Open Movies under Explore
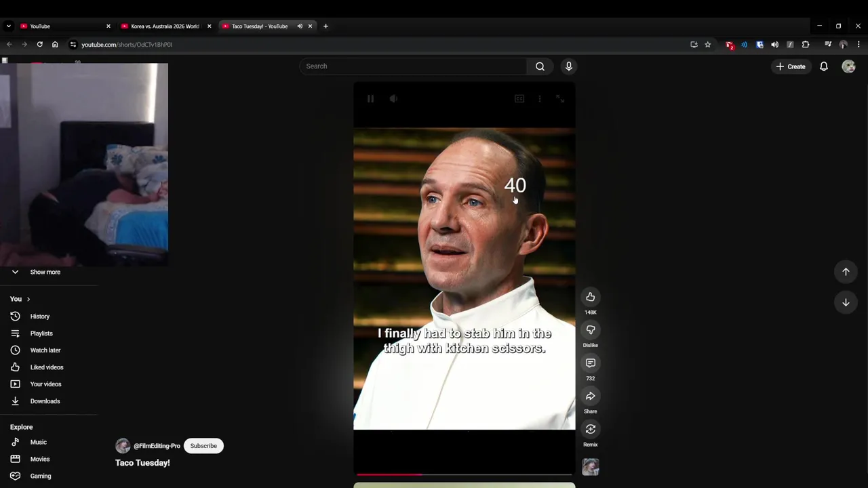The width and height of the screenshot is (868, 488). tap(39, 459)
